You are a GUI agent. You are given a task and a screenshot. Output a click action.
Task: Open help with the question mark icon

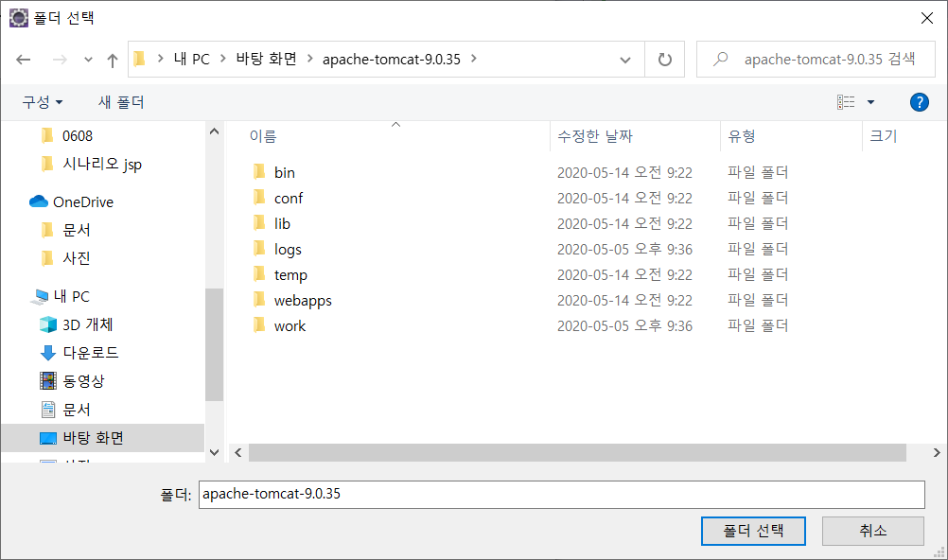tap(919, 102)
